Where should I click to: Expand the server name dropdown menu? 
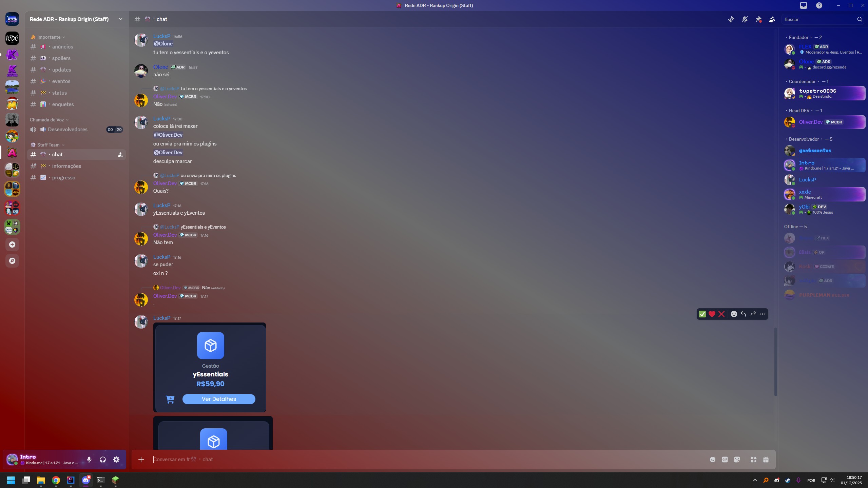[x=120, y=19]
